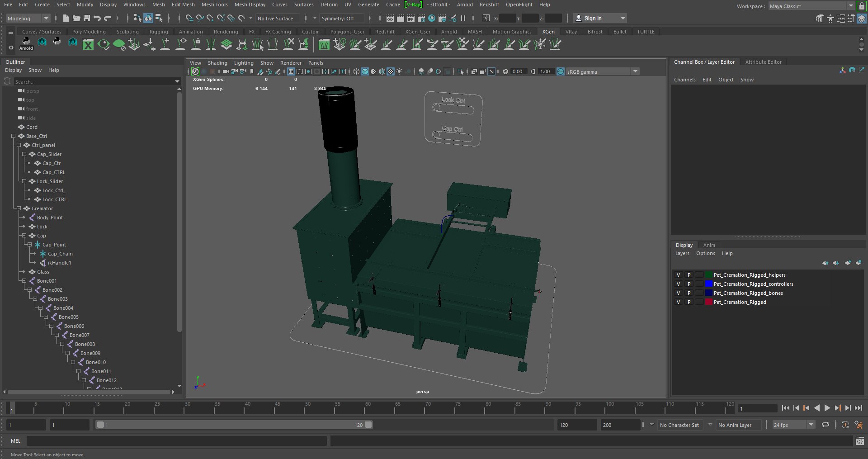Image resolution: width=868 pixels, height=459 pixels.
Task: Click the loop playback icon
Action: [x=826, y=425]
